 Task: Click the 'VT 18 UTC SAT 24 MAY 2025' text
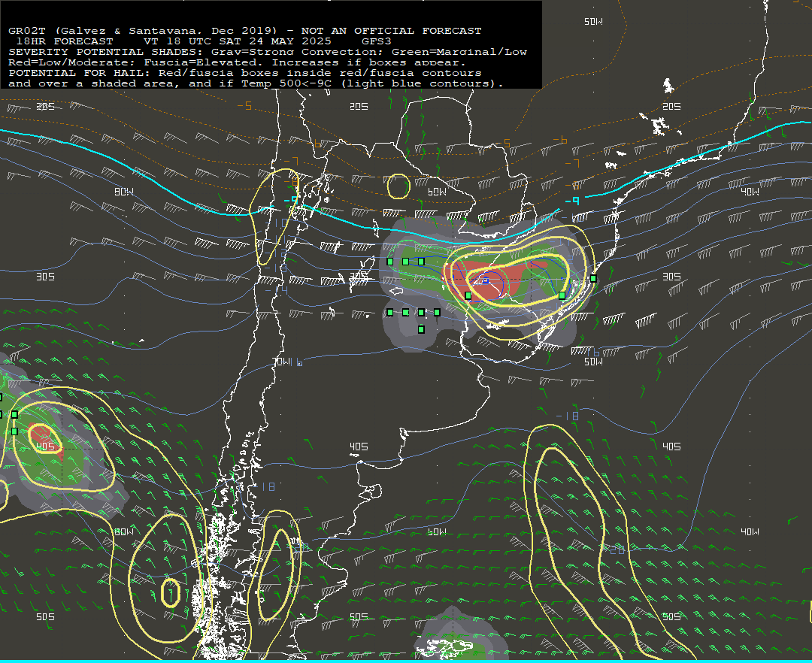(237, 41)
